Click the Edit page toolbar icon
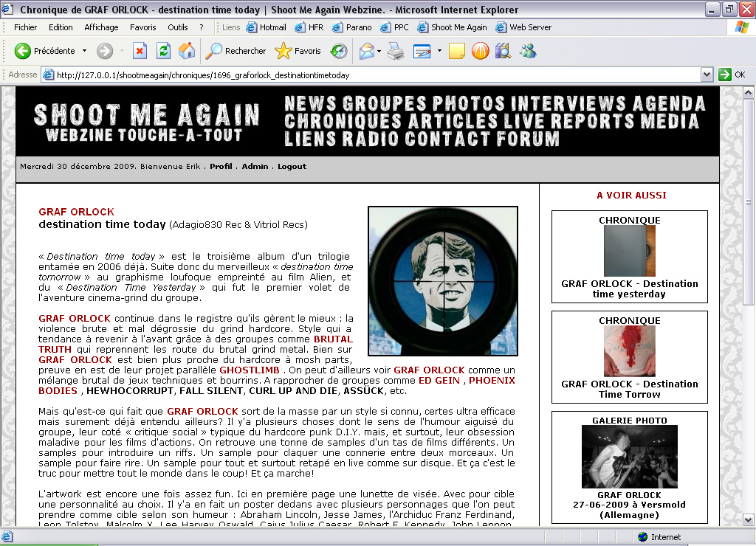The width and height of the screenshot is (756, 546). click(422, 51)
